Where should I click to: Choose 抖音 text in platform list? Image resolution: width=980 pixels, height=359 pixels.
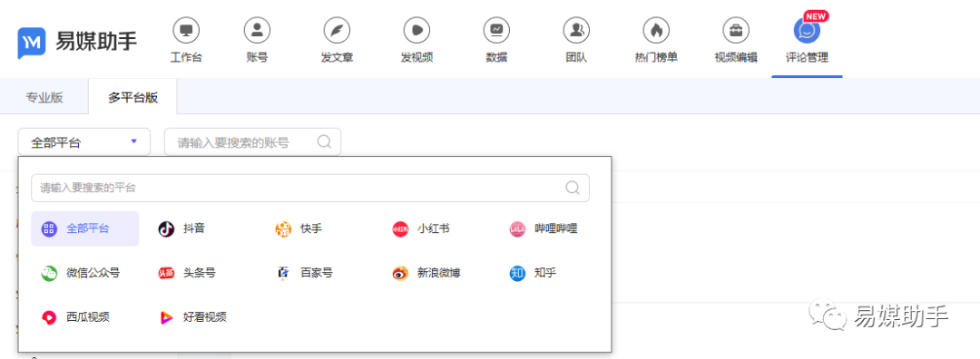point(194,228)
